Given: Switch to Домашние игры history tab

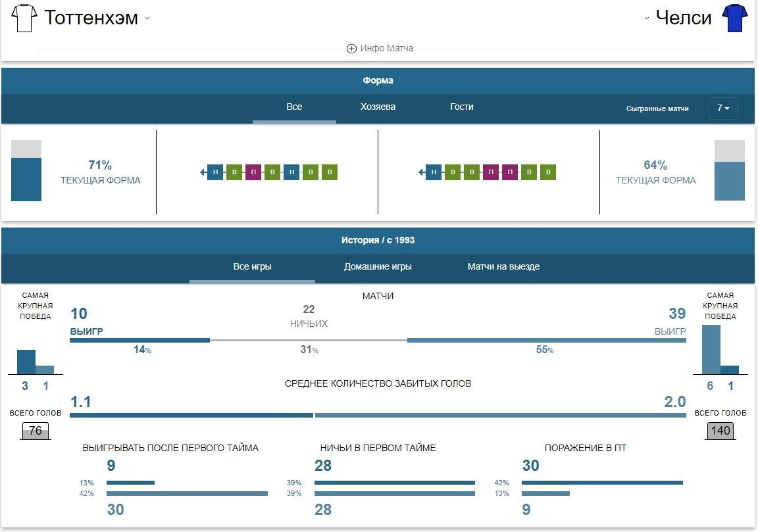Looking at the screenshot, I should tap(378, 267).
